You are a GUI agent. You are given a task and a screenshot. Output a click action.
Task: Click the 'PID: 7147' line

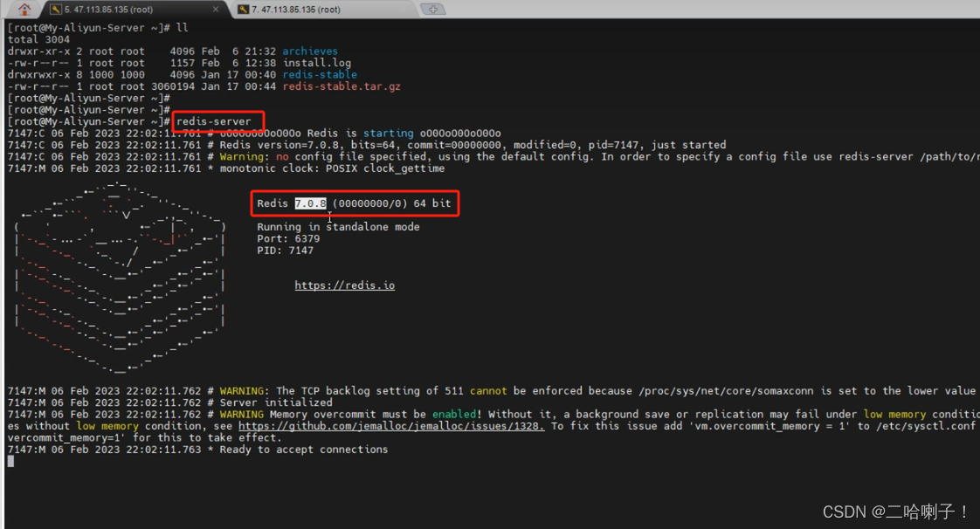tap(285, 251)
